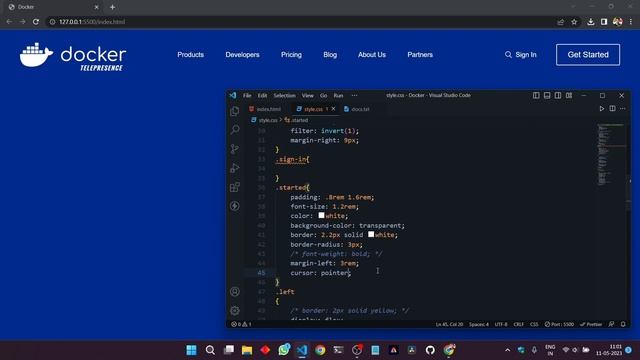
Task: Click the Get Started button
Action: pyautogui.click(x=588, y=55)
